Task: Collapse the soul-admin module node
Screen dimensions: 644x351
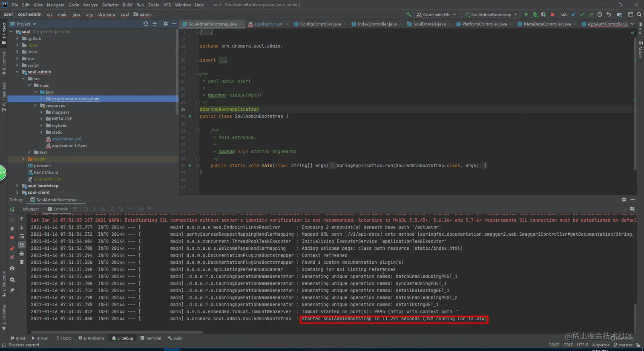Action: pyautogui.click(x=17, y=72)
